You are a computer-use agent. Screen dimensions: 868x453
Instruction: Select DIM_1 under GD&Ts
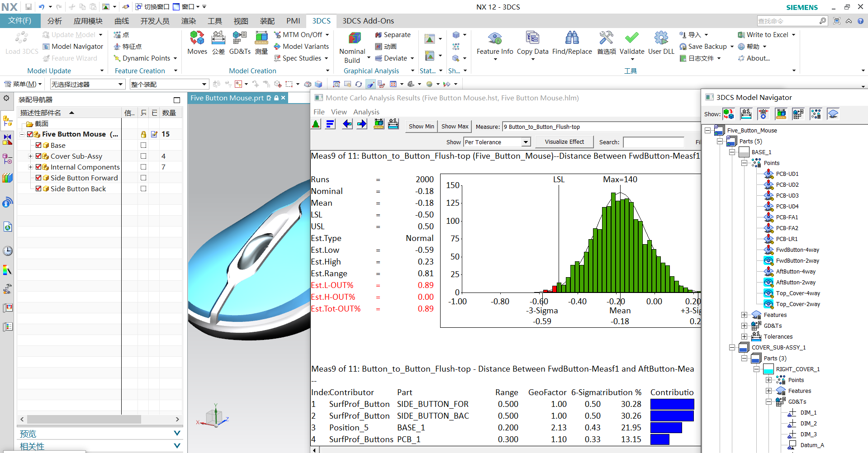(808, 413)
